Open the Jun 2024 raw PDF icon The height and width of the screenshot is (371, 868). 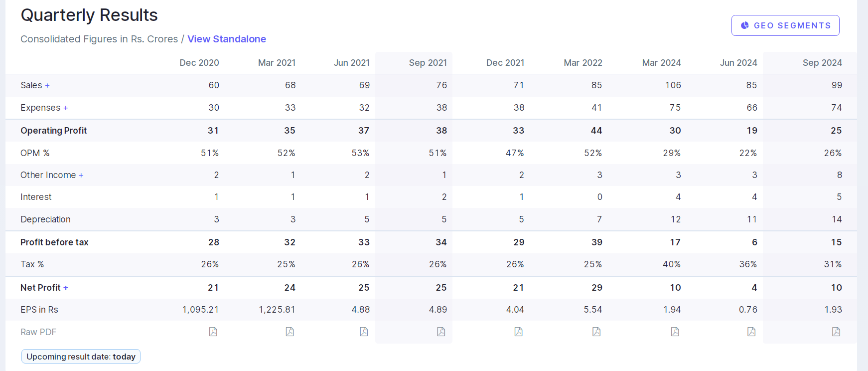tap(751, 332)
